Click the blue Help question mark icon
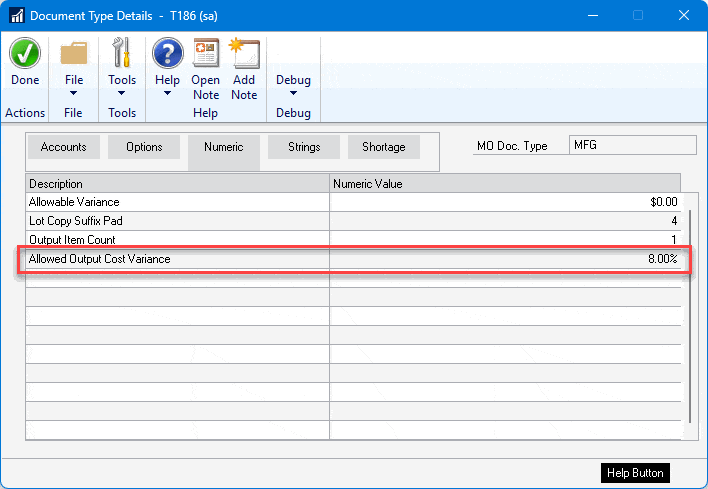 tap(167, 53)
